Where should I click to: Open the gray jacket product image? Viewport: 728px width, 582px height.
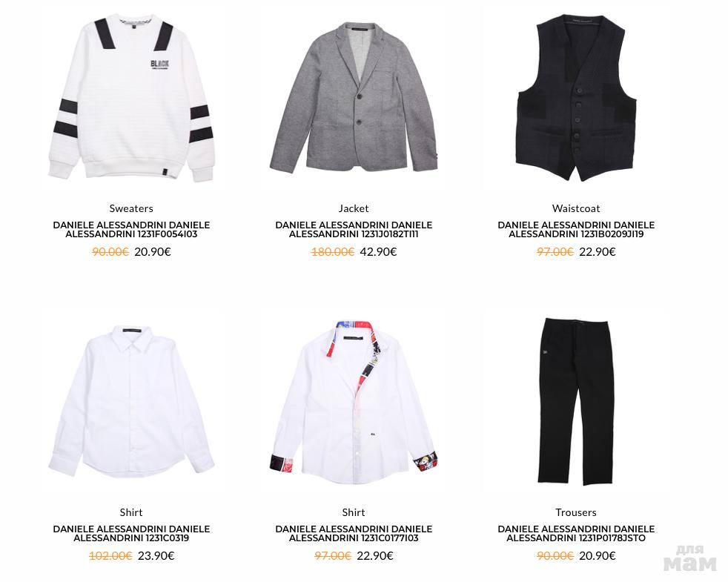pos(354,98)
